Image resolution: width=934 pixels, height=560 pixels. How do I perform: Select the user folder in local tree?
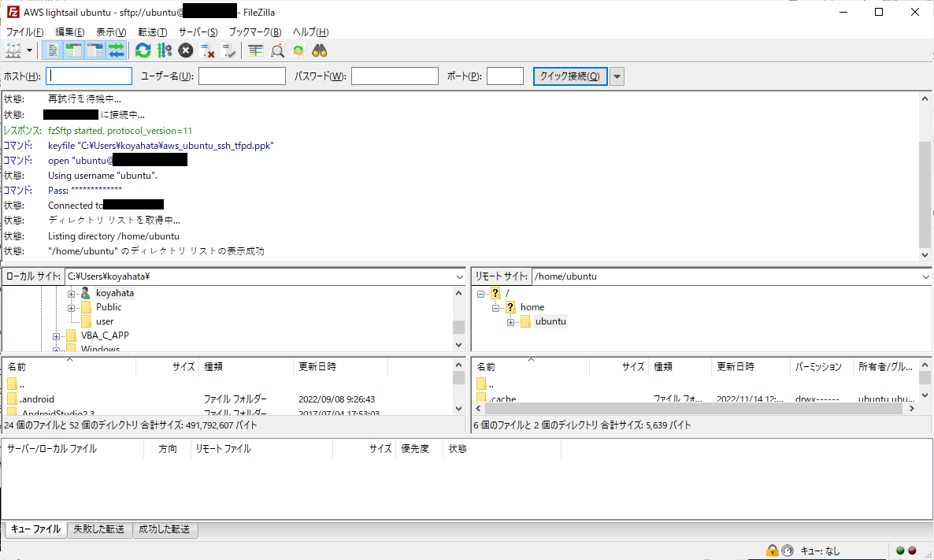(x=105, y=321)
